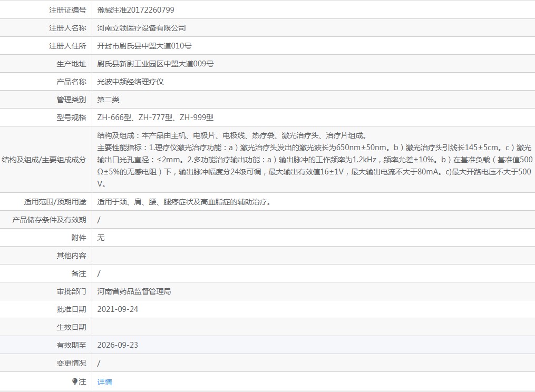Select the 管理类别 label
535x392 pixels.
pos(71,100)
